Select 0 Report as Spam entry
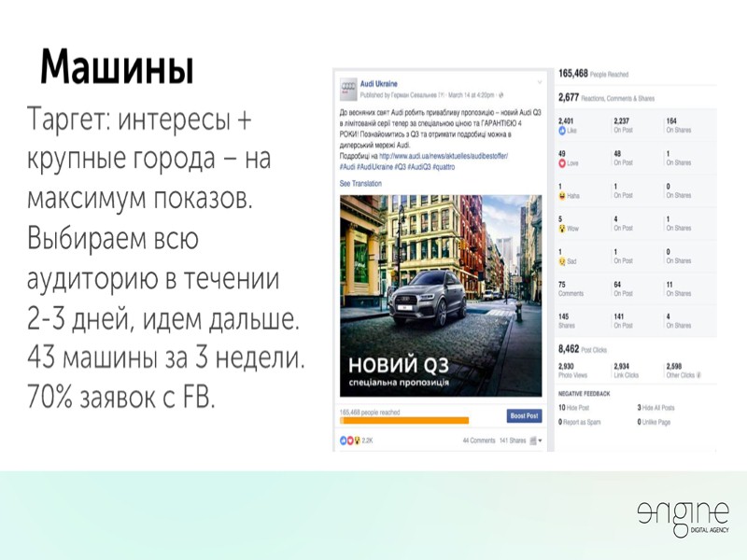The height and width of the screenshot is (560, 747). coord(579,422)
